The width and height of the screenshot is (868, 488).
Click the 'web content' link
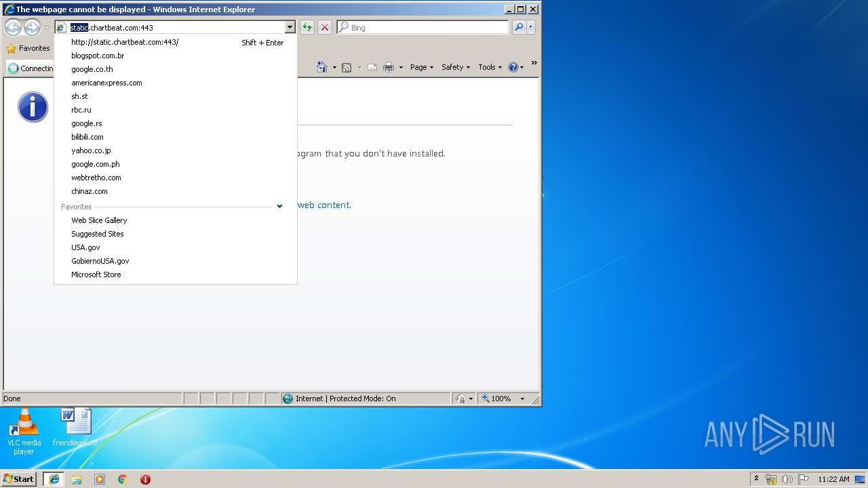pyautogui.click(x=324, y=205)
